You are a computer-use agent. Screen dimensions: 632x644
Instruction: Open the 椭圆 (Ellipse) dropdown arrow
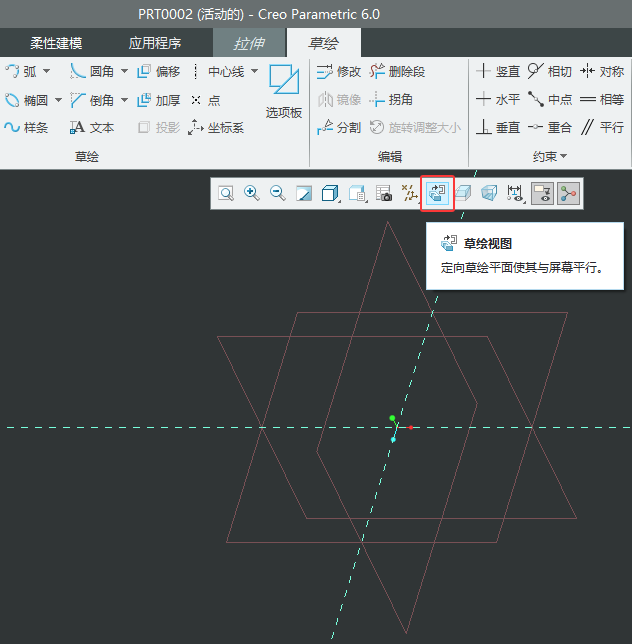pyautogui.click(x=58, y=100)
